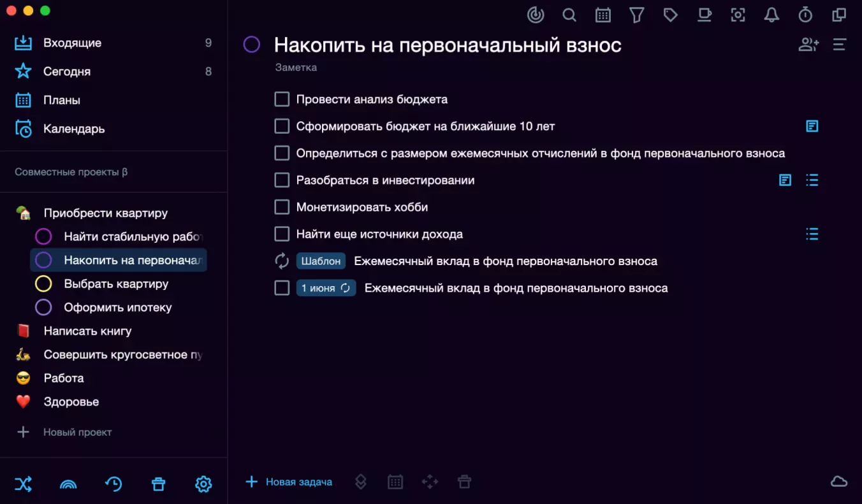Click the delete icon in bottom task toolbar
Image resolution: width=862 pixels, height=504 pixels.
(x=464, y=482)
